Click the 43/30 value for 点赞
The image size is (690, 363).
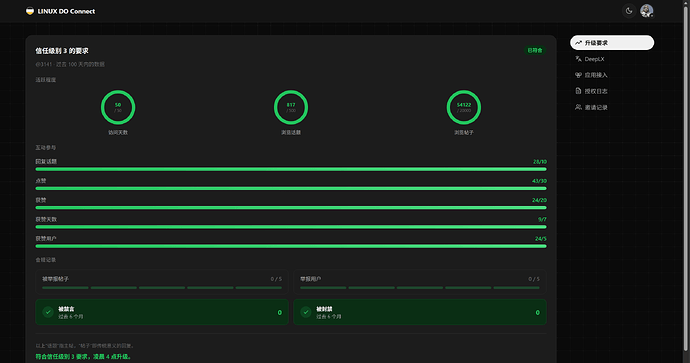[540, 181]
